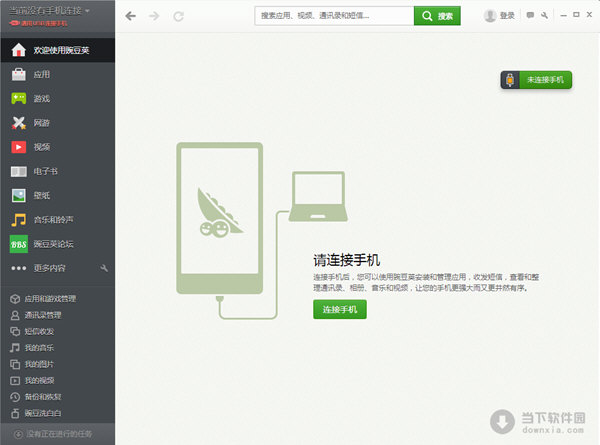Viewport: 600px width, 445px height.
Task: Click the green 连接手机 button
Action: pos(340,309)
